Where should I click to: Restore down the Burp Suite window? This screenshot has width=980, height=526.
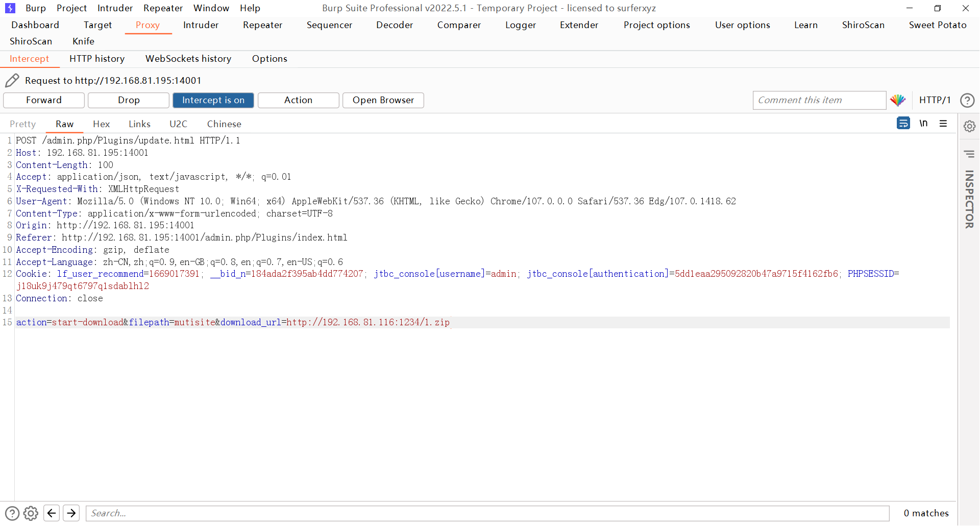tap(937, 8)
